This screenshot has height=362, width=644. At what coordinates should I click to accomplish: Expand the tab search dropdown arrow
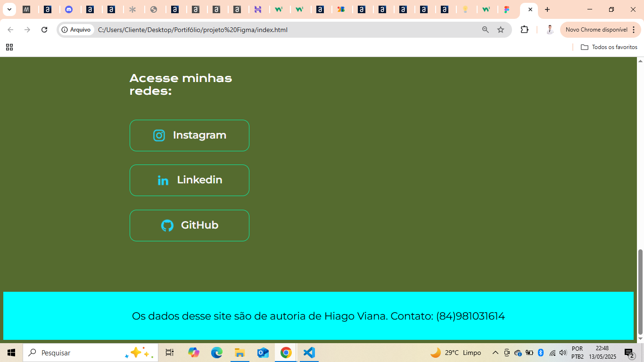(x=9, y=9)
